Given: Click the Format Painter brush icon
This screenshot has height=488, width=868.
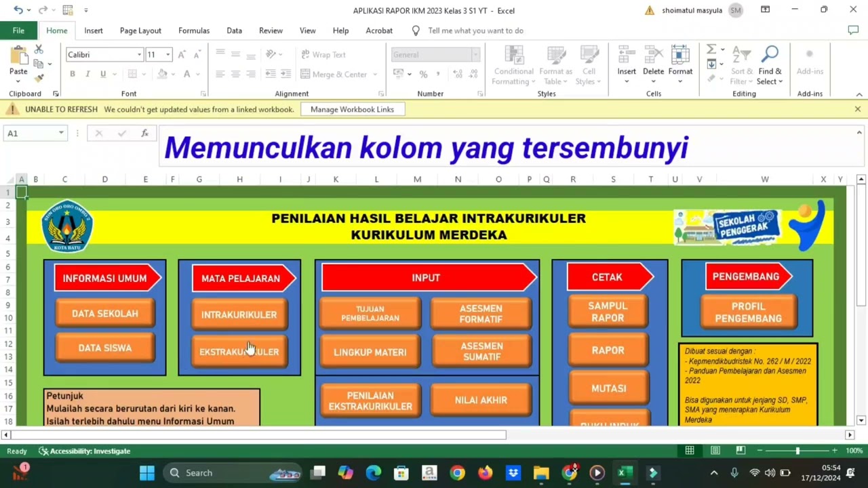Looking at the screenshot, I should [x=39, y=77].
